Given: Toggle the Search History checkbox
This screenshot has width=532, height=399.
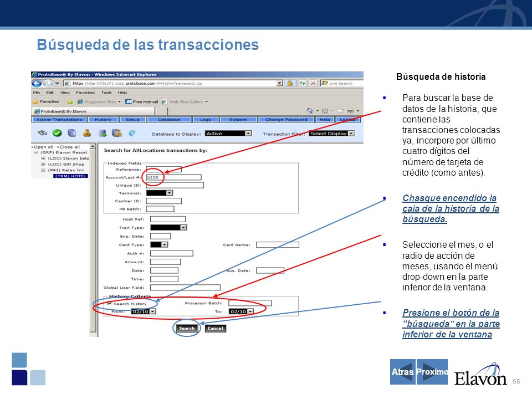Looking at the screenshot, I should pos(109,303).
